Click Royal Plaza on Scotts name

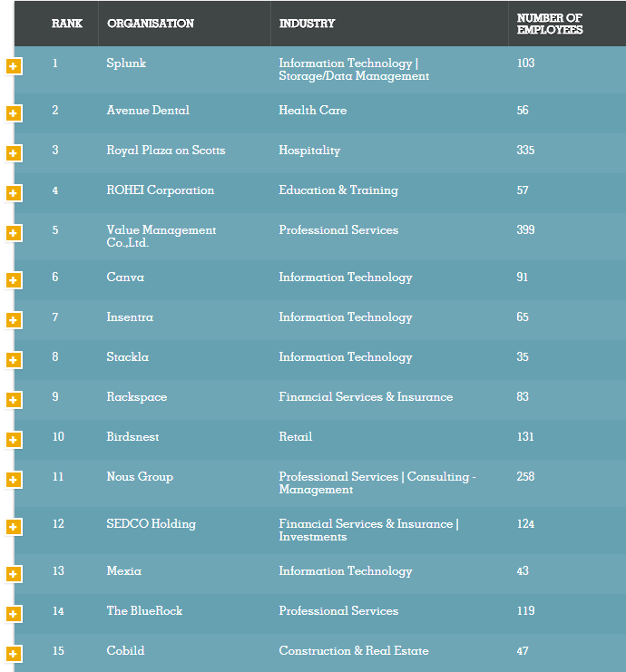pos(166,150)
